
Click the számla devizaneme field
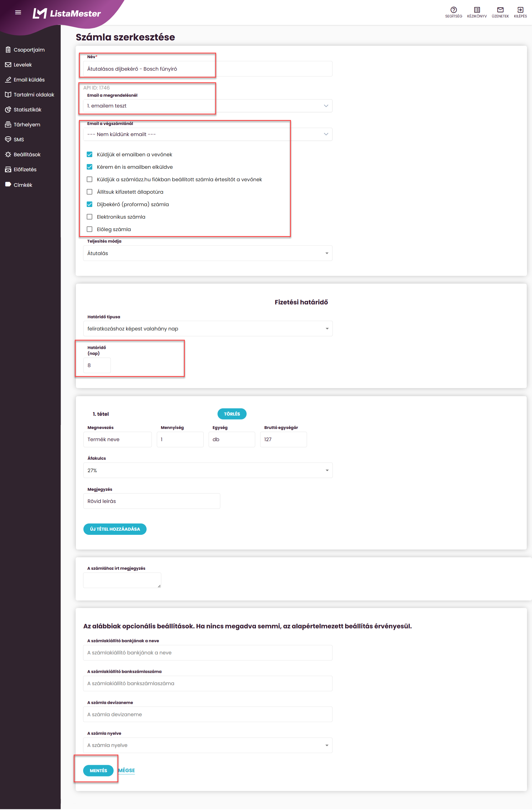(x=208, y=715)
